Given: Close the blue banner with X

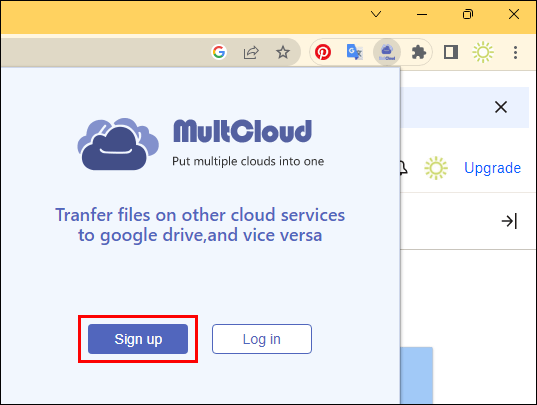Looking at the screenshot, I should pos(501,107).
